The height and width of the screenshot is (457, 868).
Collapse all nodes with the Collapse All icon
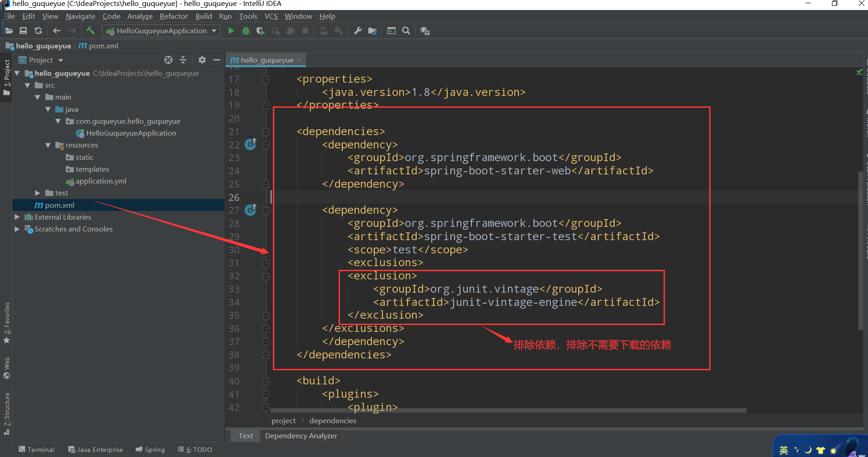coord(183,60)
